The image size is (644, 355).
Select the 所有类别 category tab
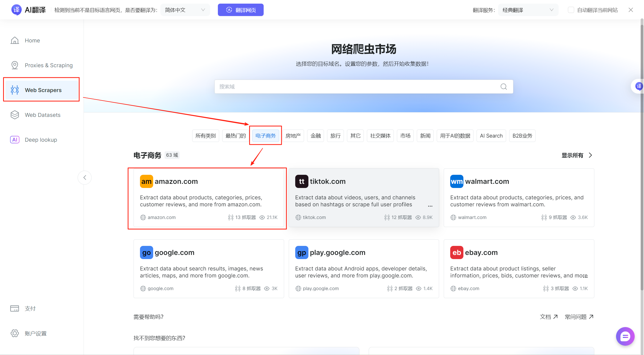tap(206, 136)
